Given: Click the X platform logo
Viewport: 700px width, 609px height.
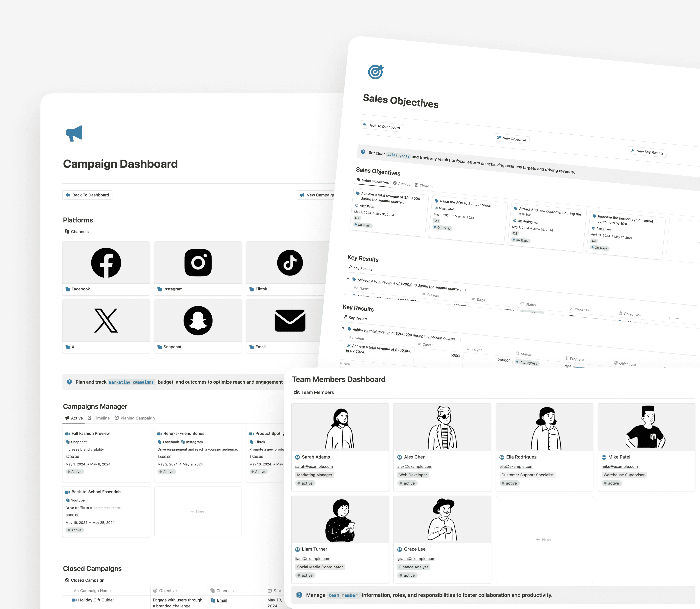Looking at the screenshot, I should tap(106, 321).
